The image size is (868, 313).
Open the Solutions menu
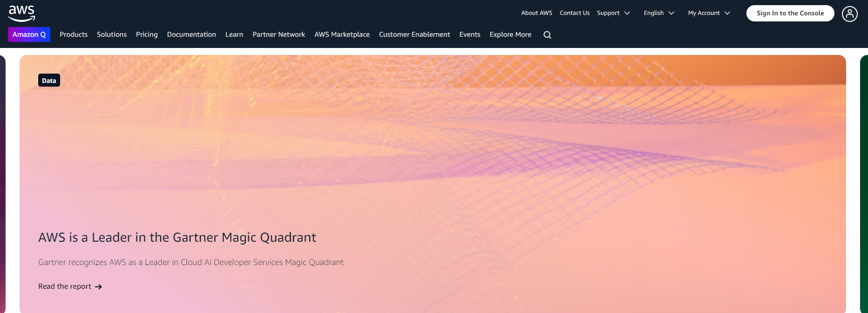[112, 34]
